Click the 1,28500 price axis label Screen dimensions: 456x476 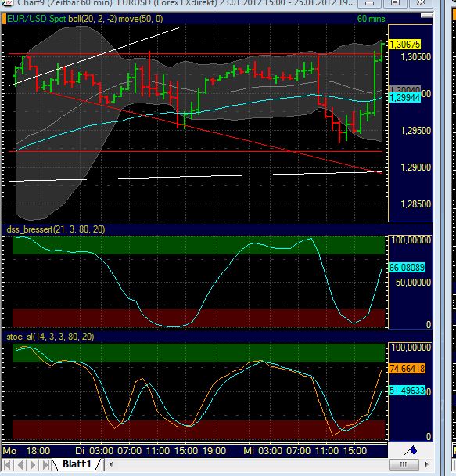click(415, 204)
